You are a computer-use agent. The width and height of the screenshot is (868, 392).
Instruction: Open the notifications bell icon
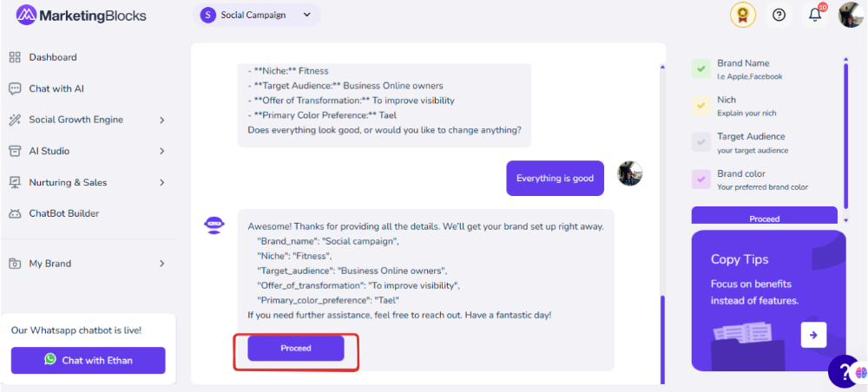pyautogui.click(x=815, y=15)
